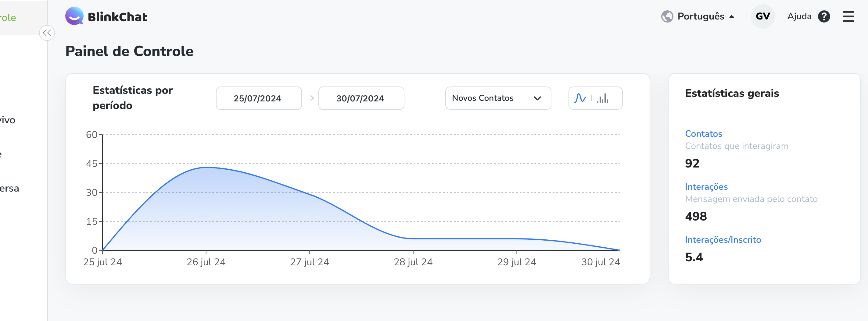Viewport: 868px width, 321px height.
Task: Switch to line chart view
Action: pyautogui.click(x=580, y=98)
